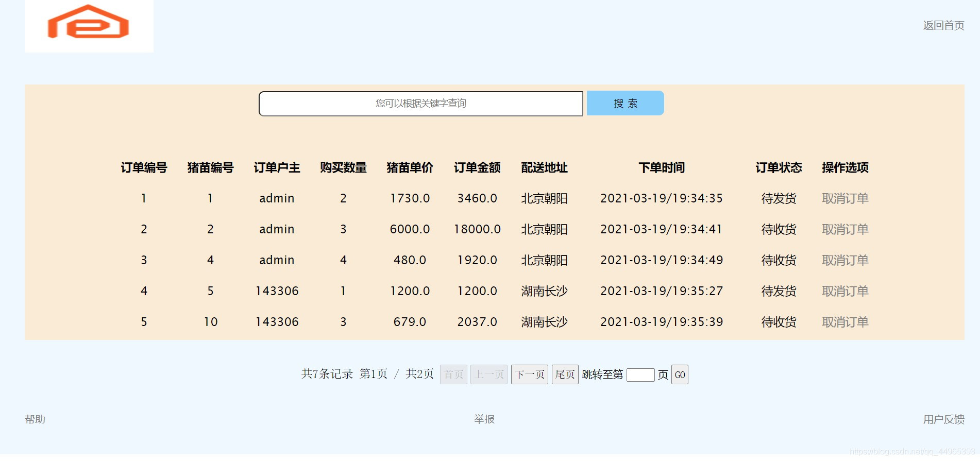Click the orange house logo
Viewport: 980px width, 461px height.
(89, 22)
